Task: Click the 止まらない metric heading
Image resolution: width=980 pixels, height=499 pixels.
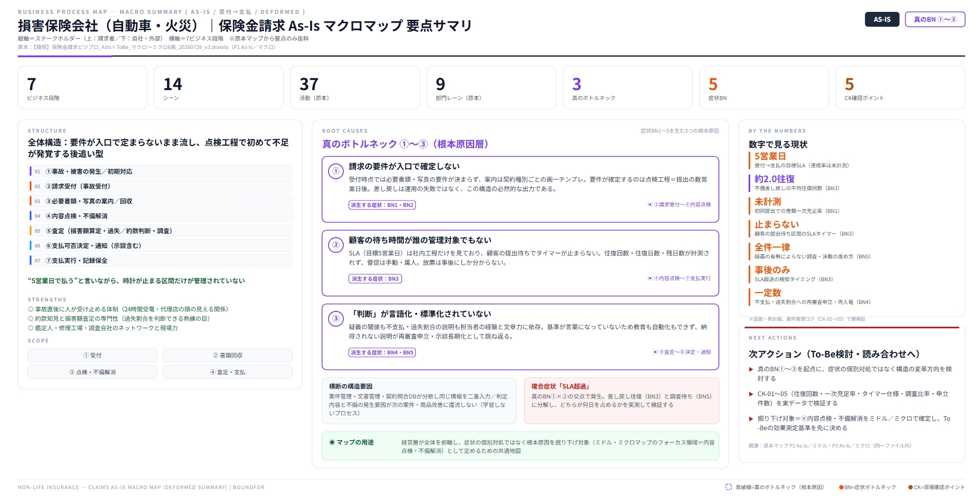Action: (x=776, y=225)
